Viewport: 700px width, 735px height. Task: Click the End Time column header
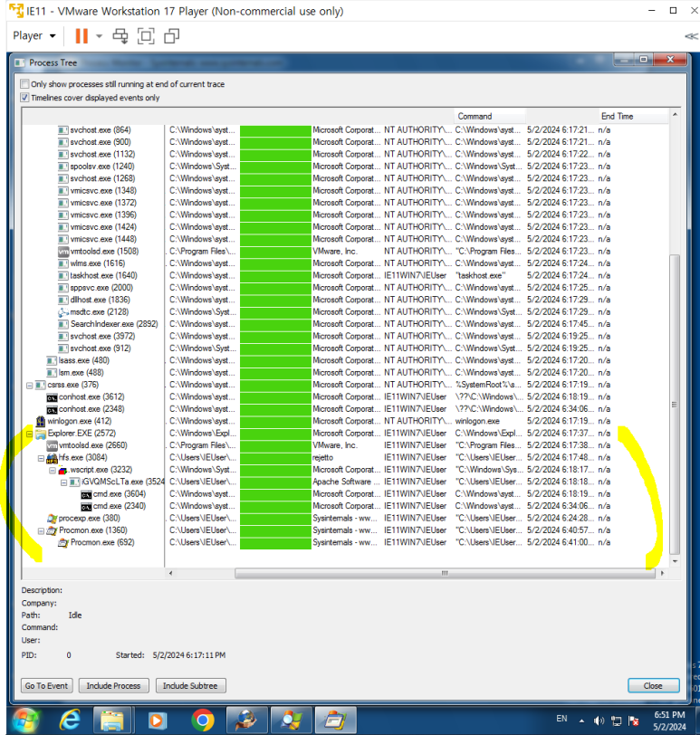click(633, 116)
